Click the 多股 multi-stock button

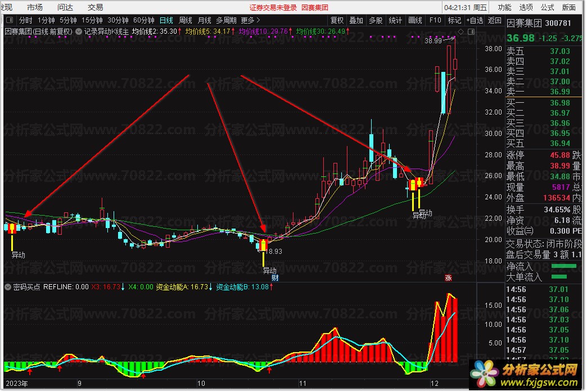[376, 20]
